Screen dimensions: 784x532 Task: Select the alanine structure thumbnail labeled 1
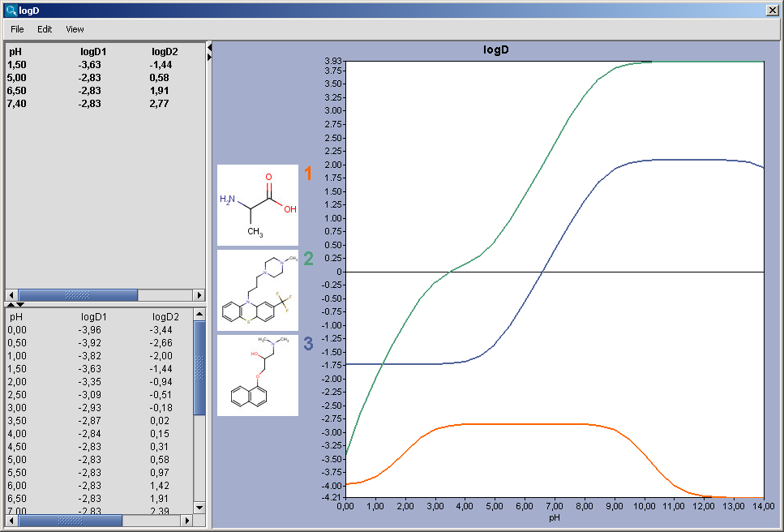coord(258,205)
